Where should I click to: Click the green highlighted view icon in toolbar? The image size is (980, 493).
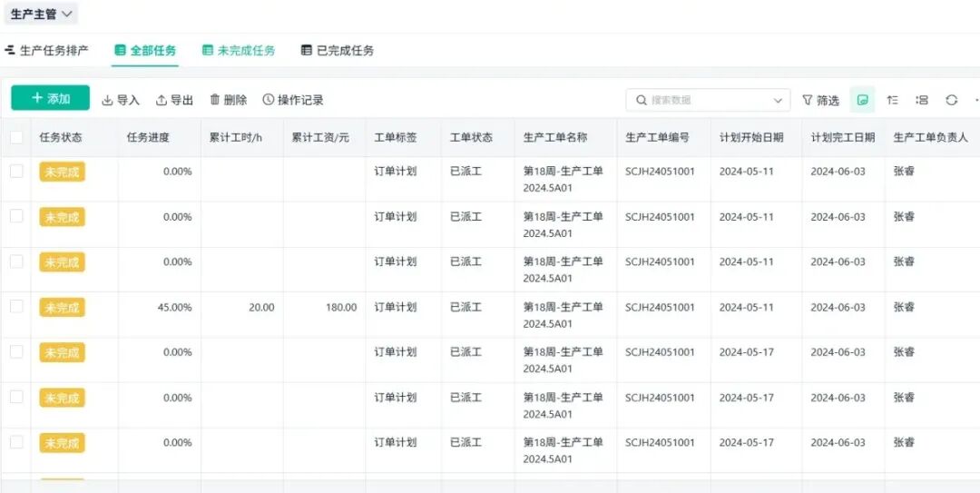tap(862, 100)
